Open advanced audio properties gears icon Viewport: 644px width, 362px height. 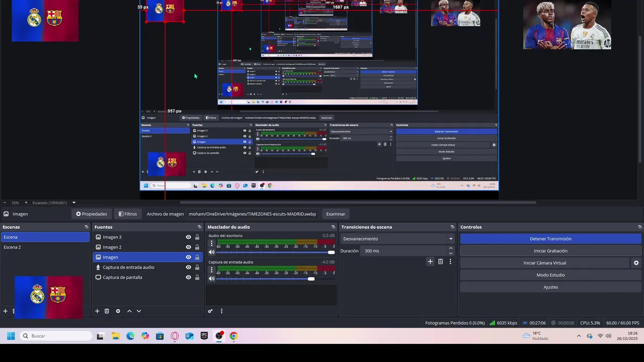210,311
